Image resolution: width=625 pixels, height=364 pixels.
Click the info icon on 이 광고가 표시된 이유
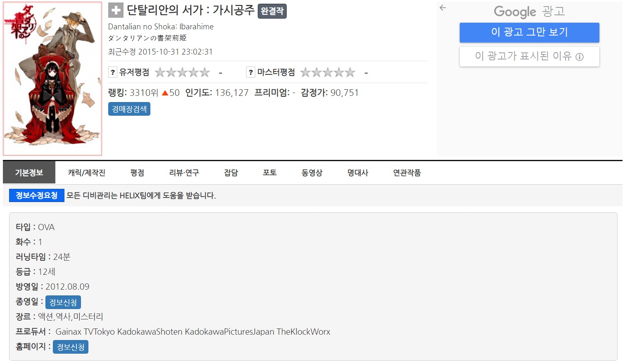[x=580, y=57]
